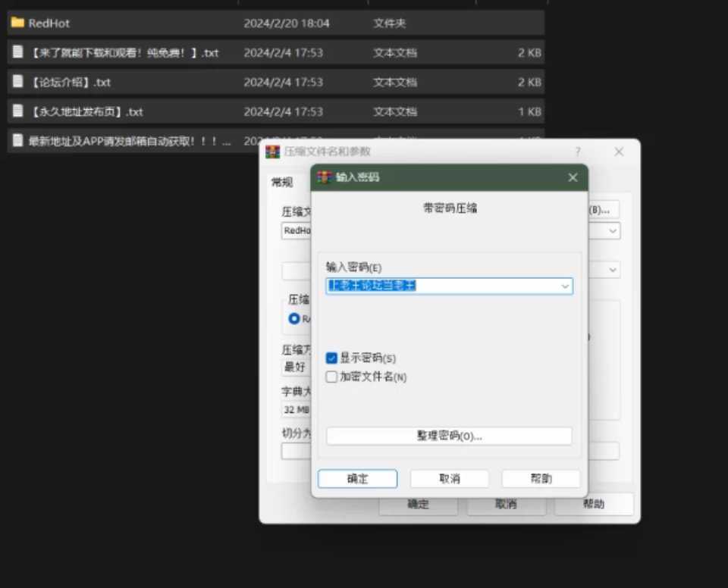Screen dimensions: 728x588
Task: Click 取消 in the 输入密码 dialog
Action: tap(450, 478)
